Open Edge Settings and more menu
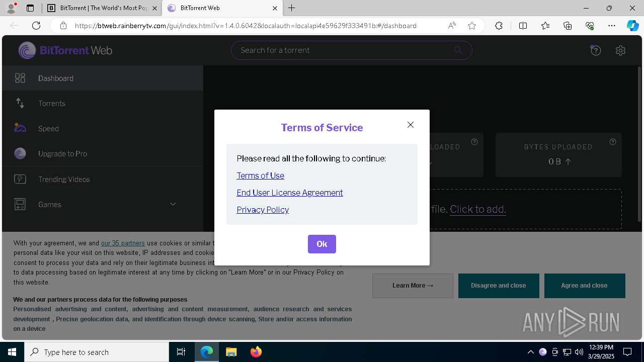Image resolution: width=644 pixels, height=362 pixels. [x=612, y=26]
